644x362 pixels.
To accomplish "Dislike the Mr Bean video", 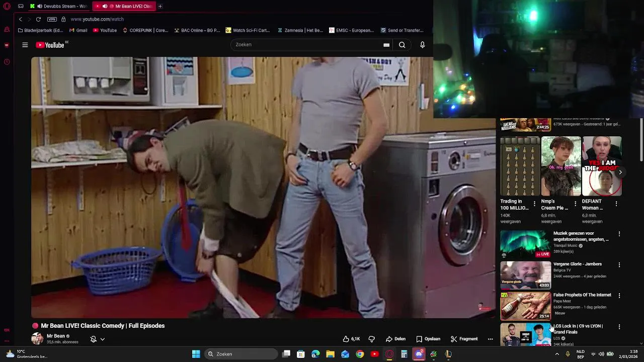I will pos(372,339).
